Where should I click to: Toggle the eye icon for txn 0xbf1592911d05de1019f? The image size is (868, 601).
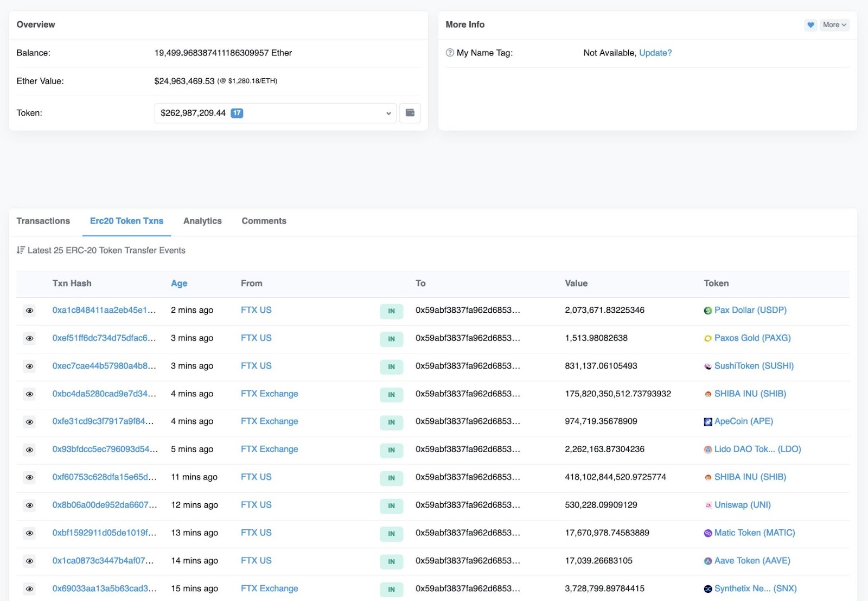(x=30, y=533)
